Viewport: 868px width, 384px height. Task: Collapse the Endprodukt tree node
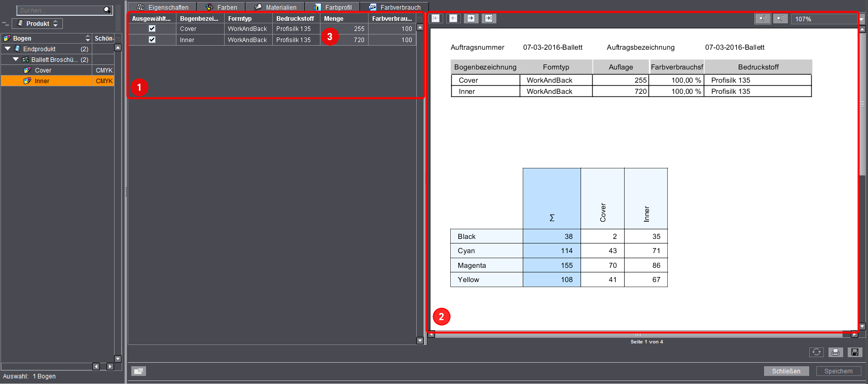tap(8, 49)
